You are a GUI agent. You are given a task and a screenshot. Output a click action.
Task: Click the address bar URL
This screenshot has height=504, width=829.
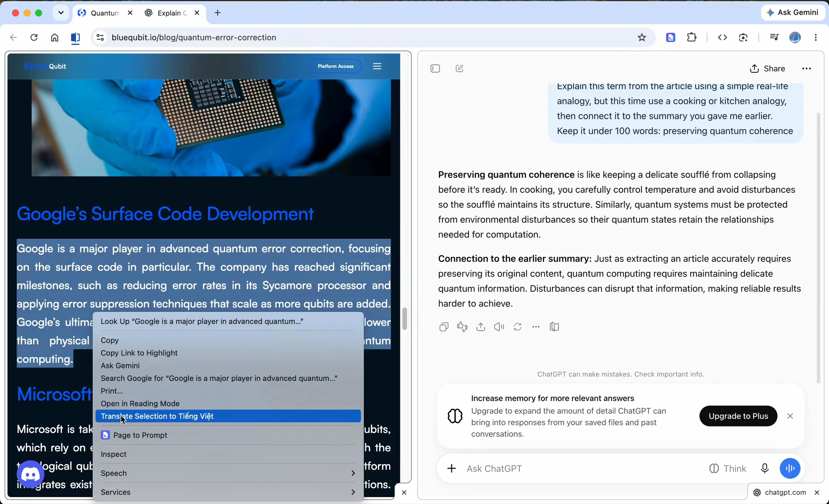coord(194,38)
